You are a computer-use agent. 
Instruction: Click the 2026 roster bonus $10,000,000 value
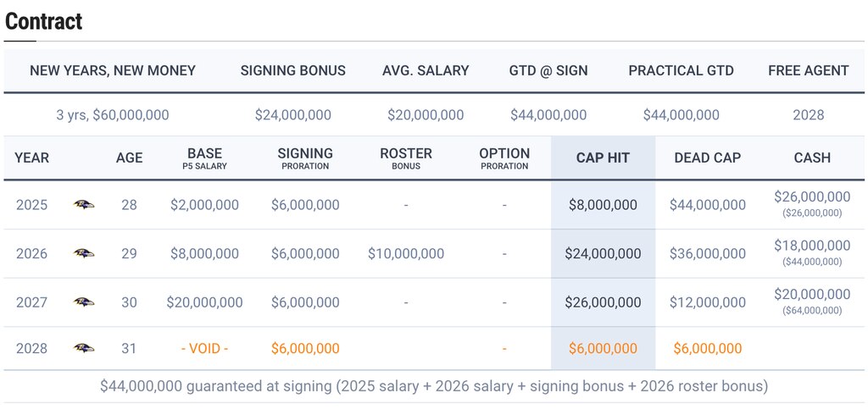[406, 253]
